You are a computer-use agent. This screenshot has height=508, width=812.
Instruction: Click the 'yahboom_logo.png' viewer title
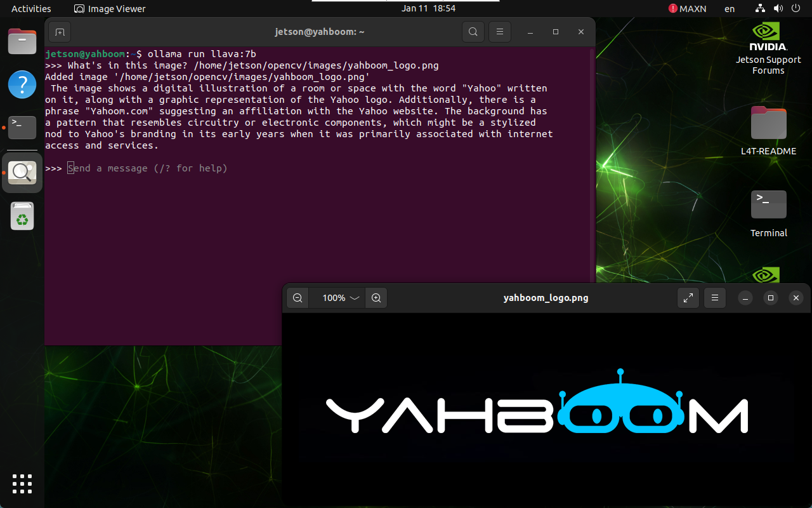546,298
